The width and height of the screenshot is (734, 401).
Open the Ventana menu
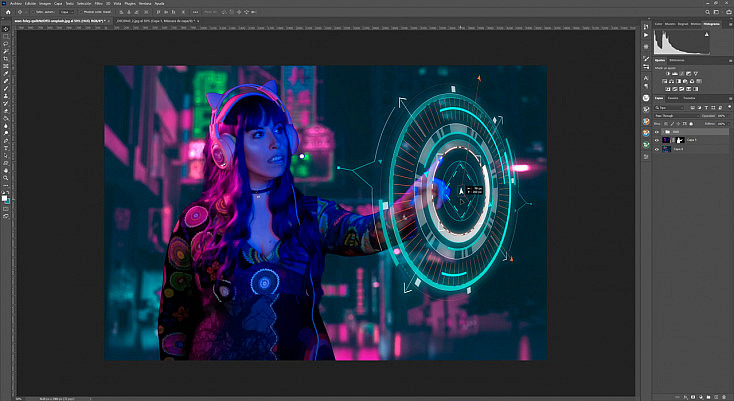point(145,4)
